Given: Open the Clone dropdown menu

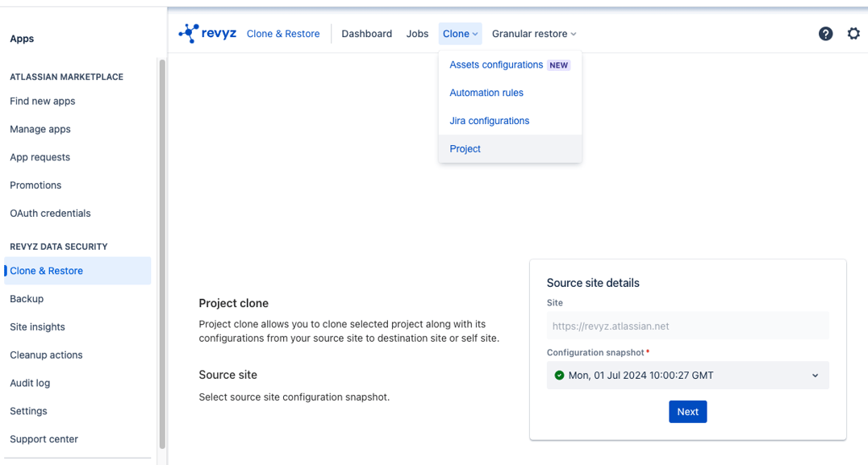Looking at the screenshot, I should (x=459, y=34).
